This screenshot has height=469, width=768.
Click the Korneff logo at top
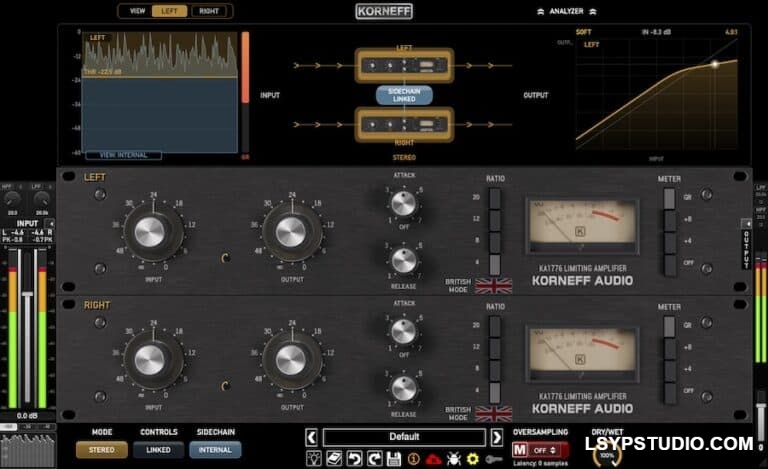point(384,11)
